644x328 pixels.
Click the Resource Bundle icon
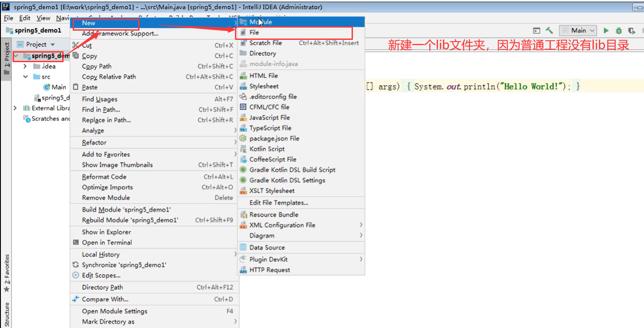click(243, 215)
